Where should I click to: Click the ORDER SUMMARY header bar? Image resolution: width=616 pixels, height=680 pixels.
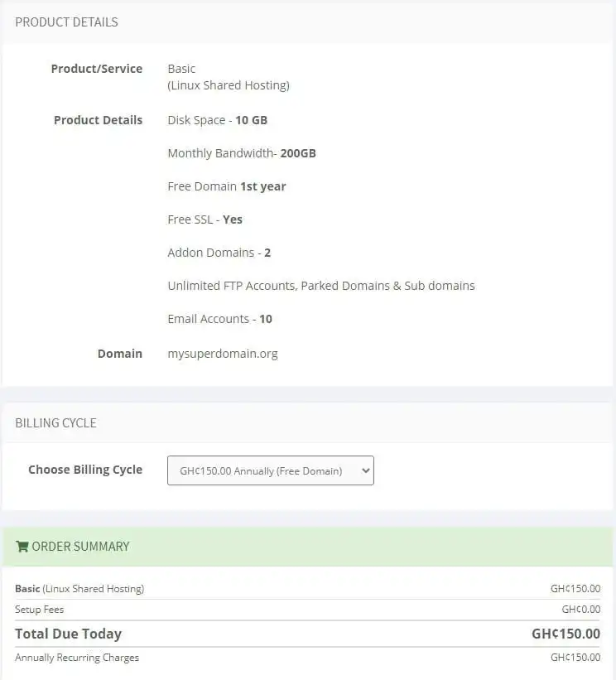(x=79, y=547)
